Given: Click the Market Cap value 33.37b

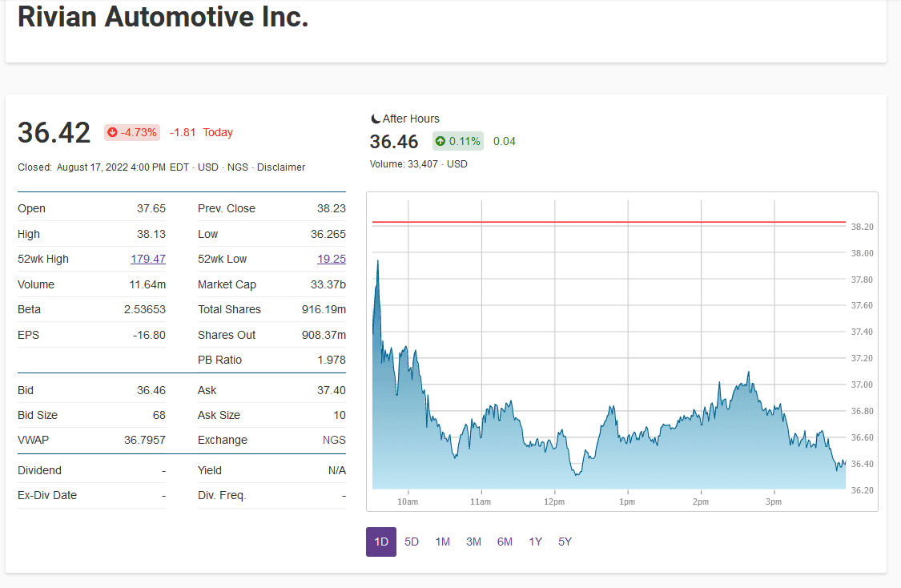Looking at the screenshot, I should pos(328,284).
